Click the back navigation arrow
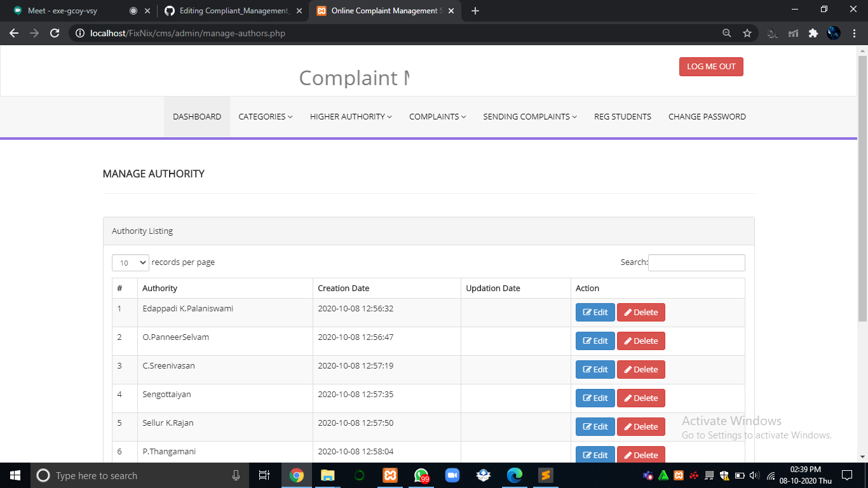This screenshot has width=868, height=488. (14, 33)
